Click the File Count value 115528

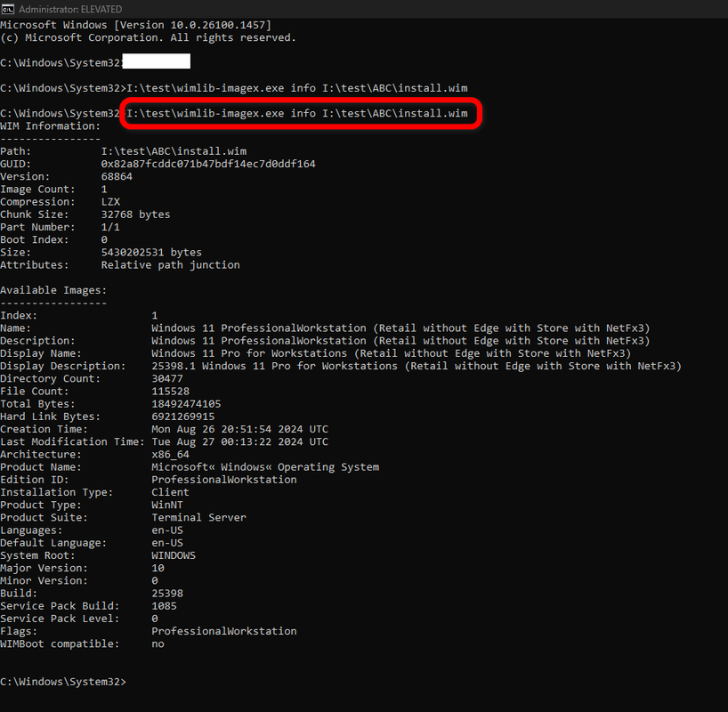tap(170, 391)
